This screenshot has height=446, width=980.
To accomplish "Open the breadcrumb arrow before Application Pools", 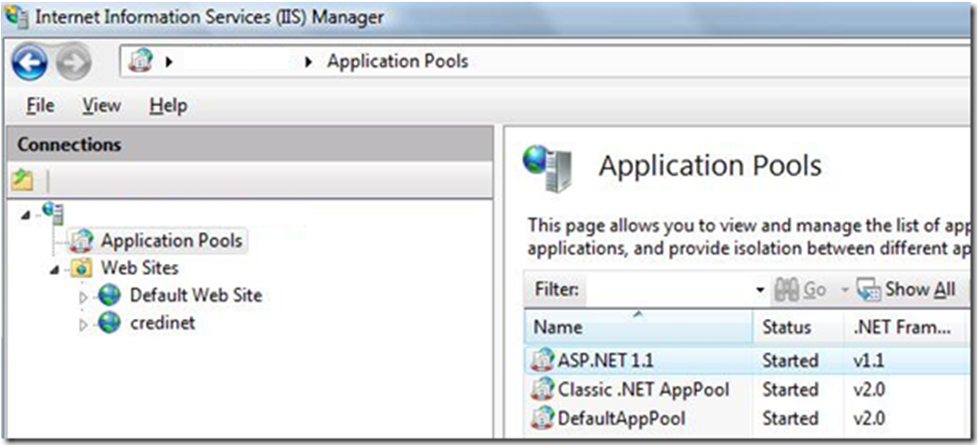I will point(307,62).
